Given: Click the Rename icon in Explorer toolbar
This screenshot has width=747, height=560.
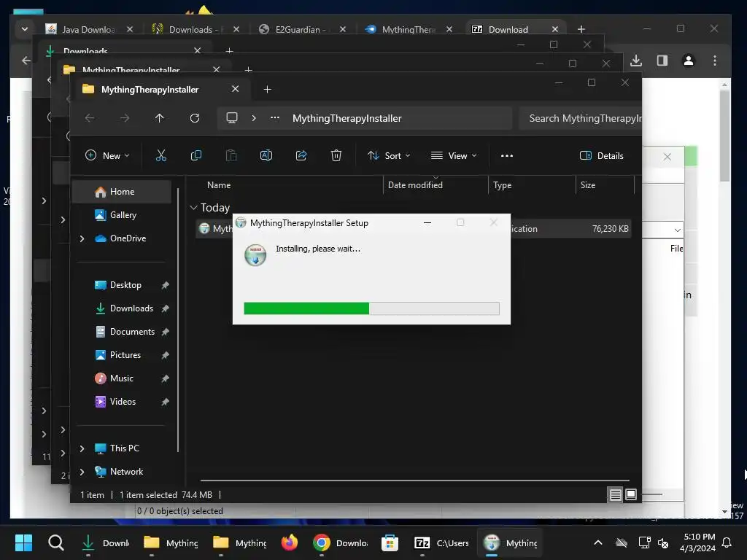Looking at the screenshot, I should (266, 156).
